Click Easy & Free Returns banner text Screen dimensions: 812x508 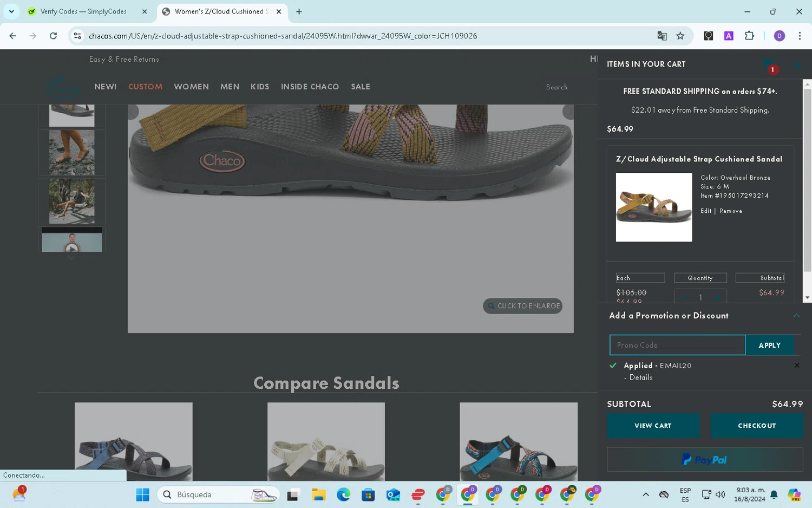(x=124, y=59)
